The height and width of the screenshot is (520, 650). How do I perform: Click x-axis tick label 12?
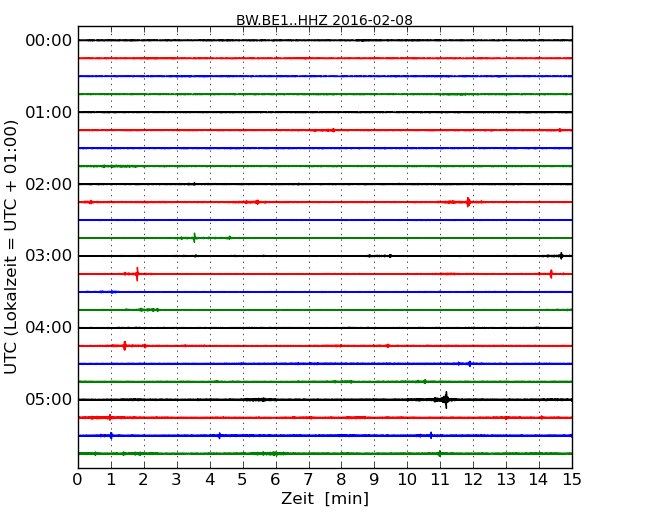pyautogui.click(x=473, y=479)
